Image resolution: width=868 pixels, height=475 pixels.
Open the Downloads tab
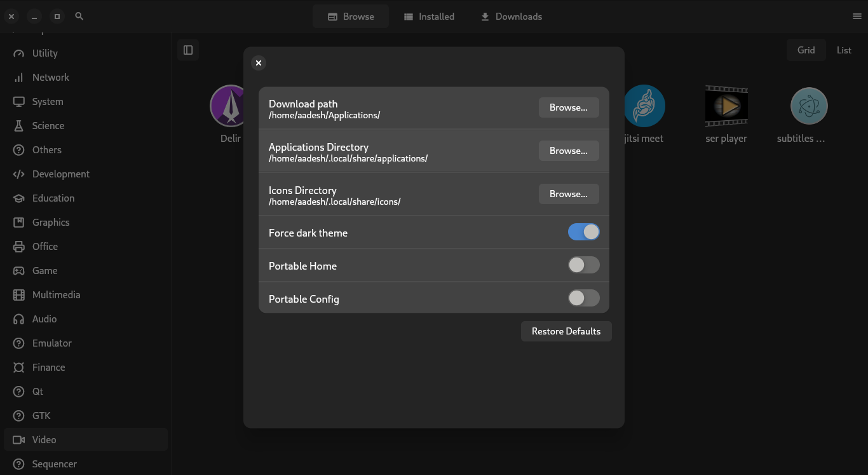(512, 16)
